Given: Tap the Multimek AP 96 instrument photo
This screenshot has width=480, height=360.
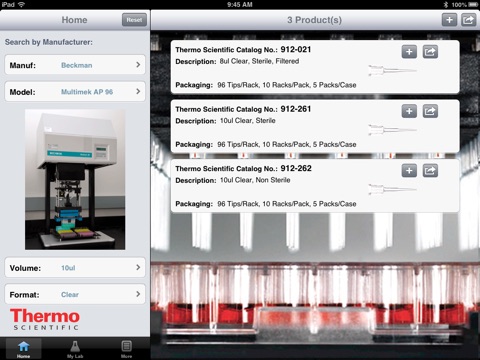Looking at the screenshot, I should (x=75, y=180).
